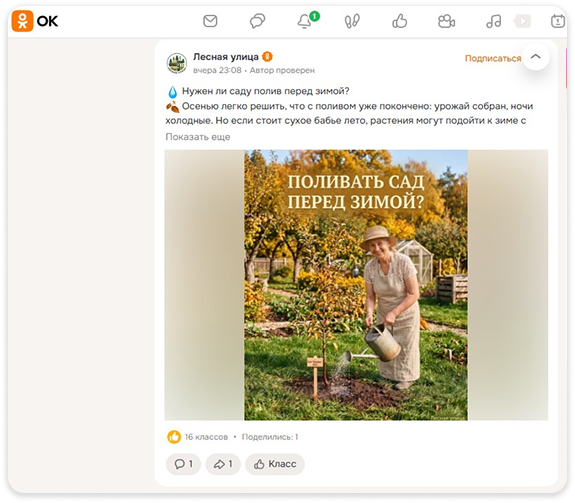Open the Поделились: 1 shares list
This screenshot has width=575, height=503.
[x=270, y=437]
